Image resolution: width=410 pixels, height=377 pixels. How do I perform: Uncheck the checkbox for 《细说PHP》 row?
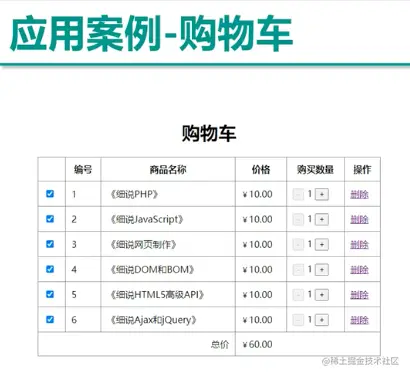click(50, 194)
